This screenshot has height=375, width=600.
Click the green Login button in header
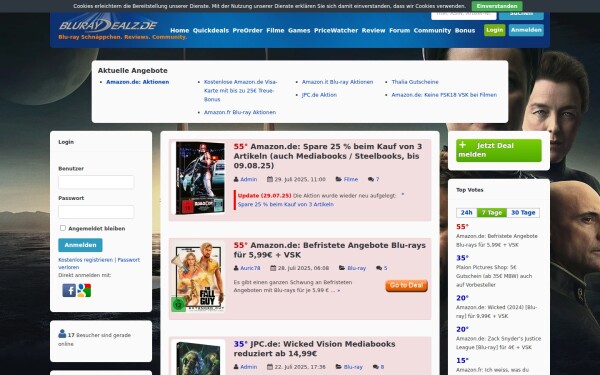tap(494, 30)
